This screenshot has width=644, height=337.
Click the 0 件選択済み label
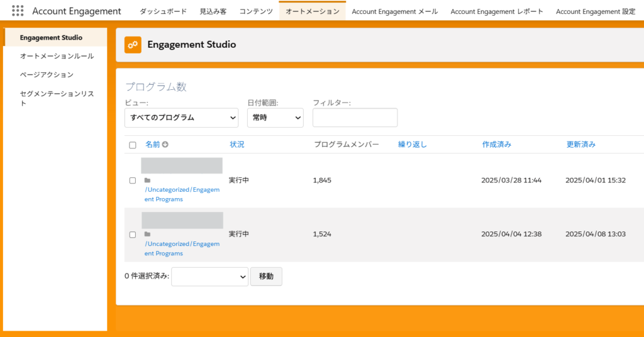(147, 276)
